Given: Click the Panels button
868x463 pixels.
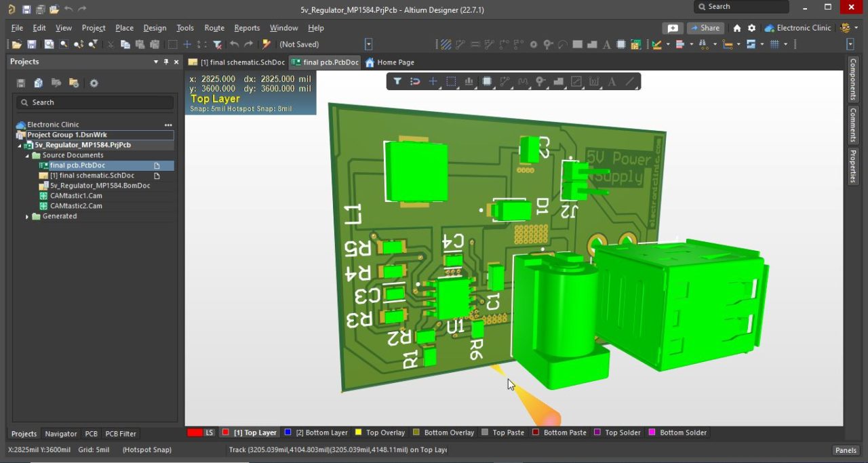Looking at the screenshot, I should point(846,450).
